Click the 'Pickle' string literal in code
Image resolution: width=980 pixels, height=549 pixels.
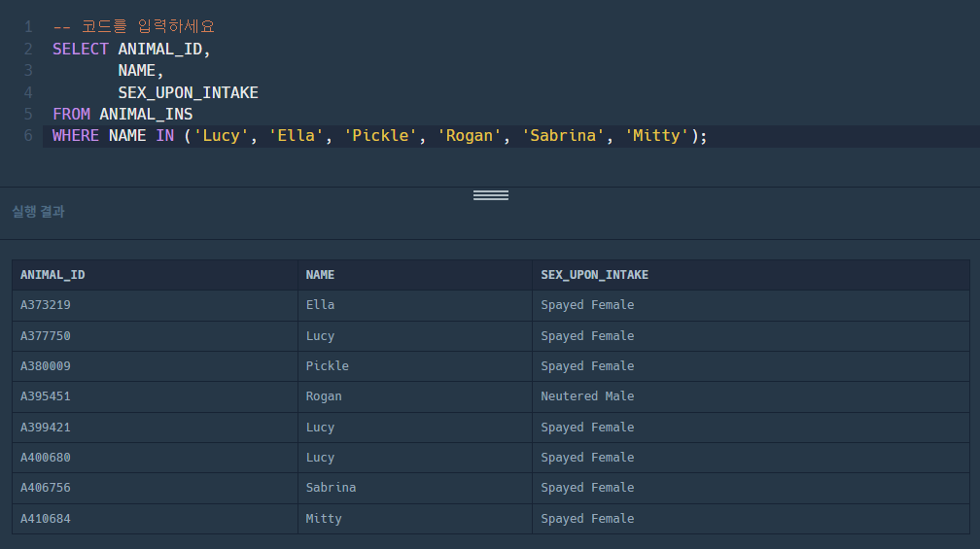click(x=381, y=135)
